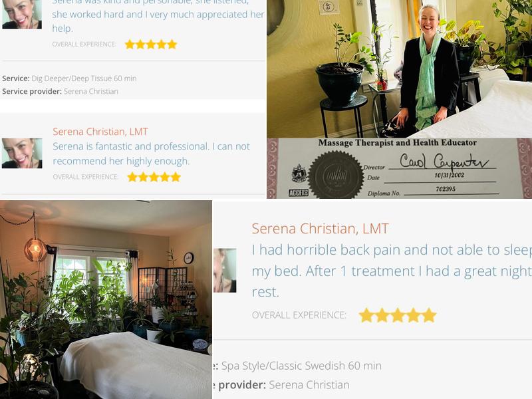Click the 'Serena is fantastic and professional' review text

pyautogui.click(x=152, y=154)
